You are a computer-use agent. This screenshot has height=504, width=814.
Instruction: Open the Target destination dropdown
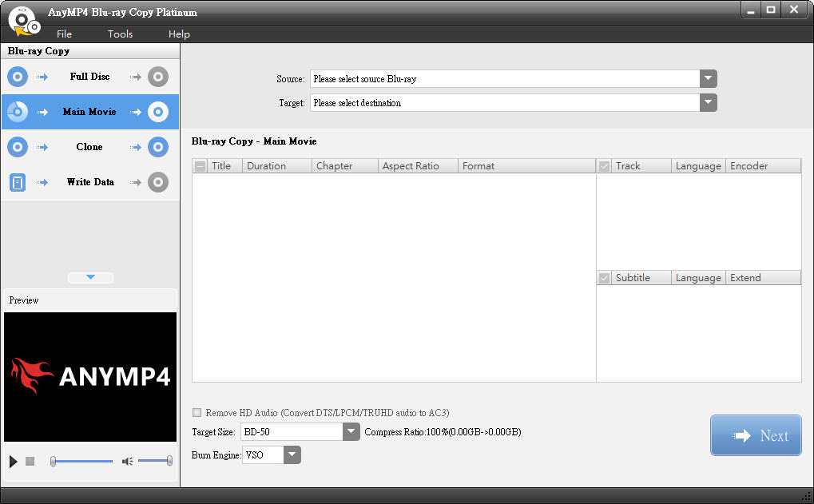tap(708, 103)
